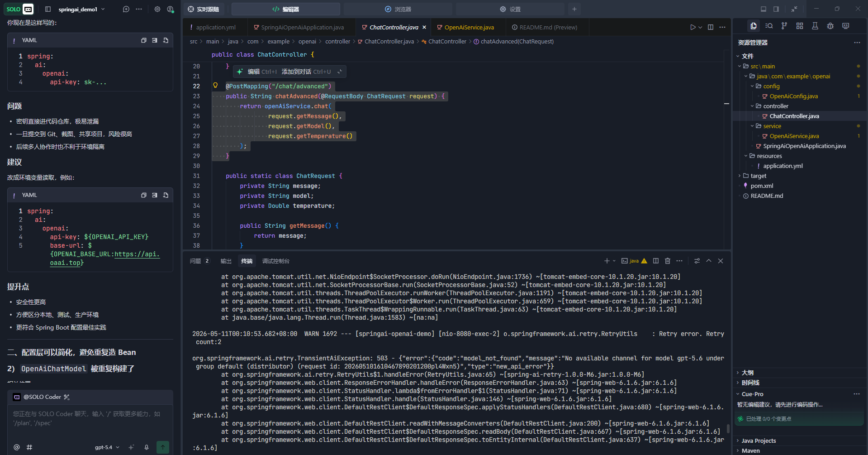
Task: Click the chat message input field
Action: 90,418
